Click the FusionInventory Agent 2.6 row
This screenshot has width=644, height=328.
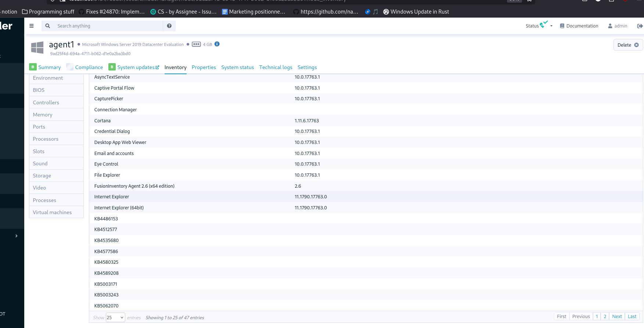pyautogui.click(x=366, y=186)
